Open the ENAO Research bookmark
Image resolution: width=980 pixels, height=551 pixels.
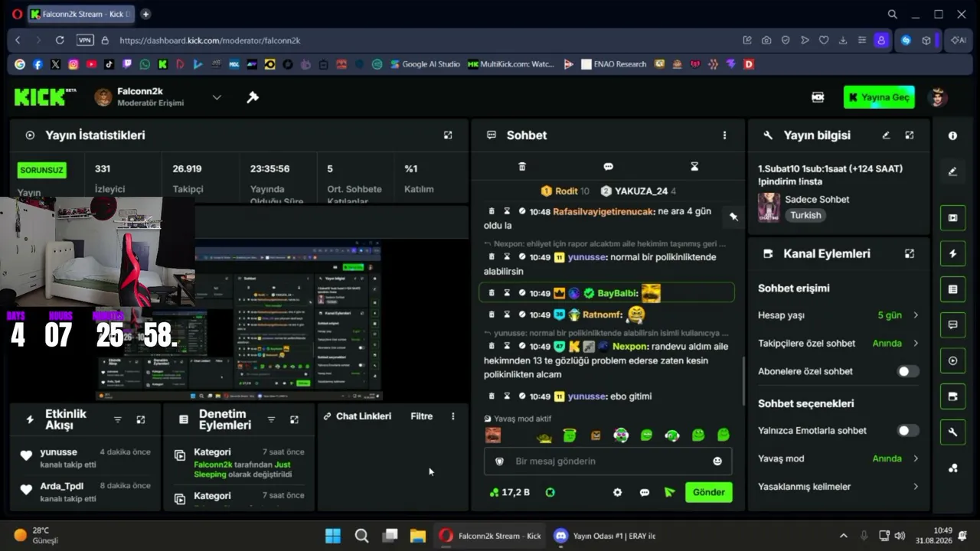point(614,64)
